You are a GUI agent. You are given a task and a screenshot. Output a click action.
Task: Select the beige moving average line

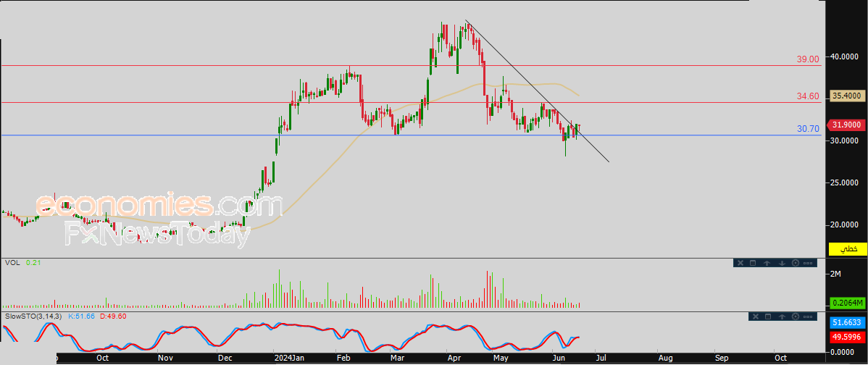(332, 165)
